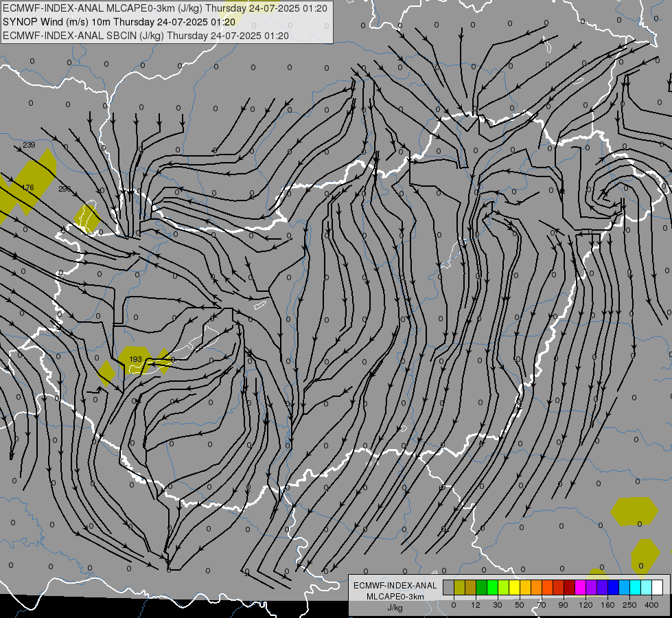
Task: Pick the bright green legend swatch
Action: tap(492, 588)
